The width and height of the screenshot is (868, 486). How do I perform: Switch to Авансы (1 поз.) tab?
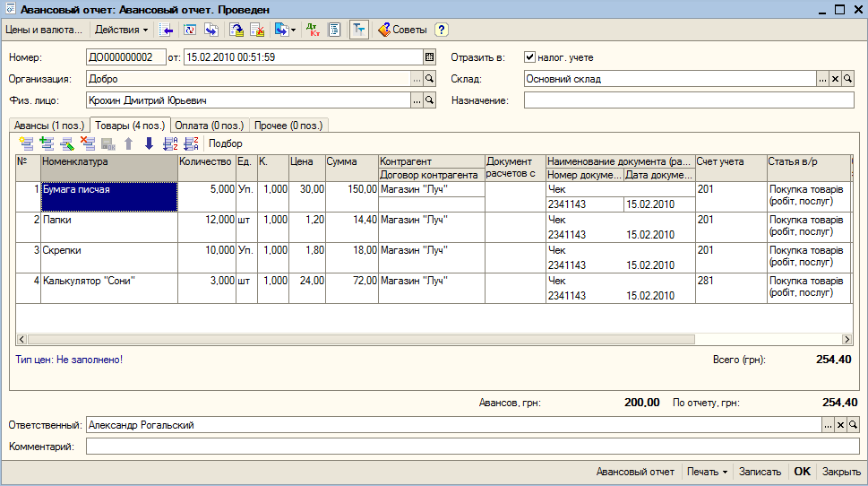click(49, 126)
